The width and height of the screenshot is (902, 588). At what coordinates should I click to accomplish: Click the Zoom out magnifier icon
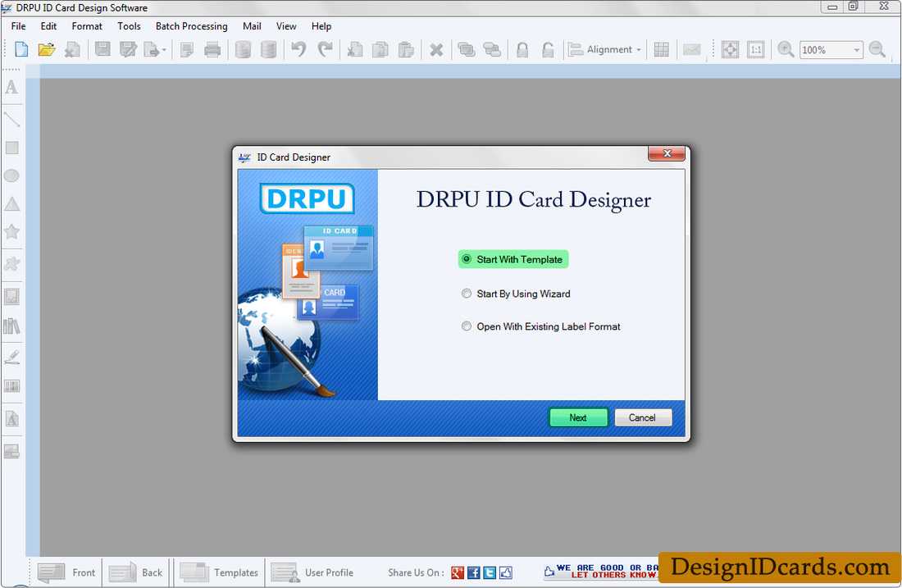pos(877,49)
